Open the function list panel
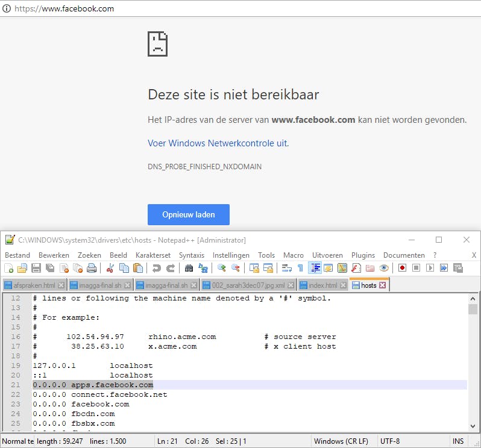481x448 pixels. tap(356, 268)
